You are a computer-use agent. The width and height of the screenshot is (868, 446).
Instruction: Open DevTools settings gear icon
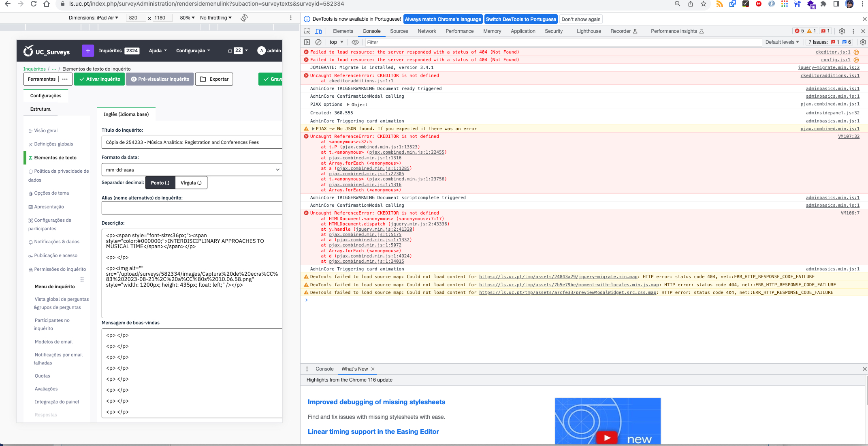point(842,31)
